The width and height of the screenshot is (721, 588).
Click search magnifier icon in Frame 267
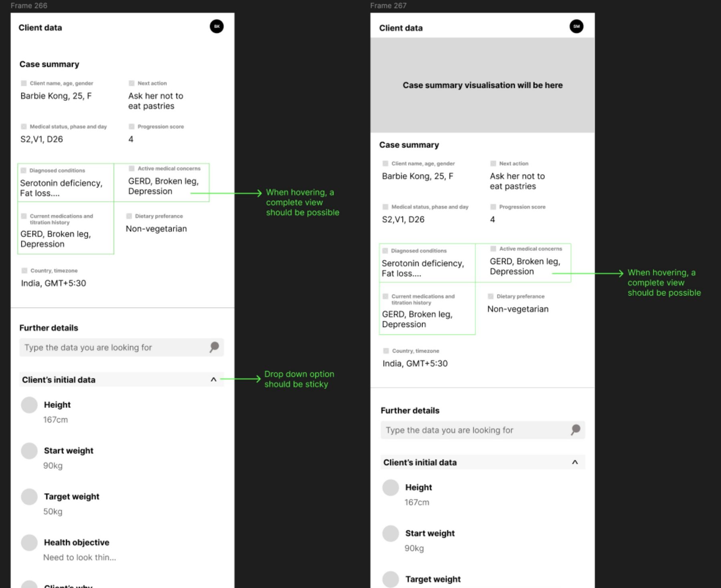576,430
